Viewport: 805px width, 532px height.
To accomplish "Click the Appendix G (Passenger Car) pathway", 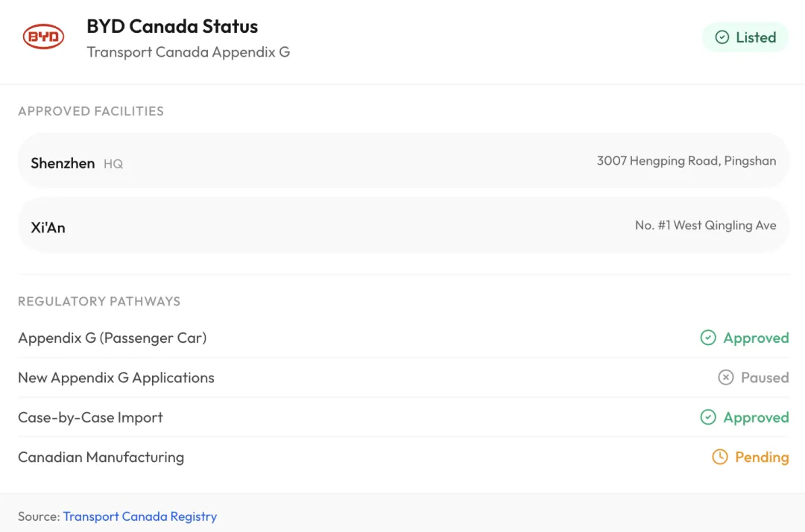I will coord(113,338).
